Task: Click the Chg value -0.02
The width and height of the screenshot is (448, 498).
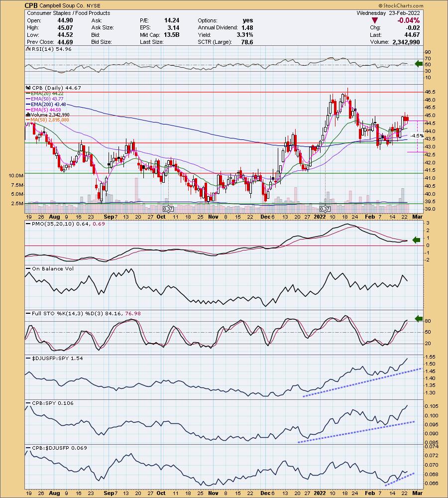Action: [413, 27]
